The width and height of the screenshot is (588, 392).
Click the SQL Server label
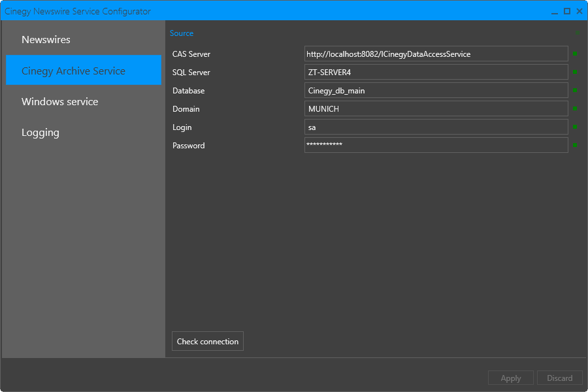click(x=191, y=73)
